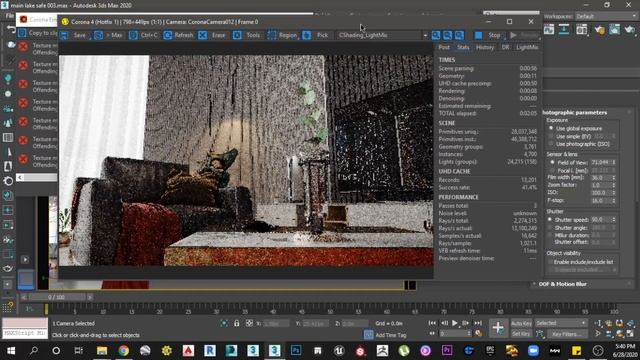Select Use simple (EV) radio button

pyautogui.click(x=551, y=136)
